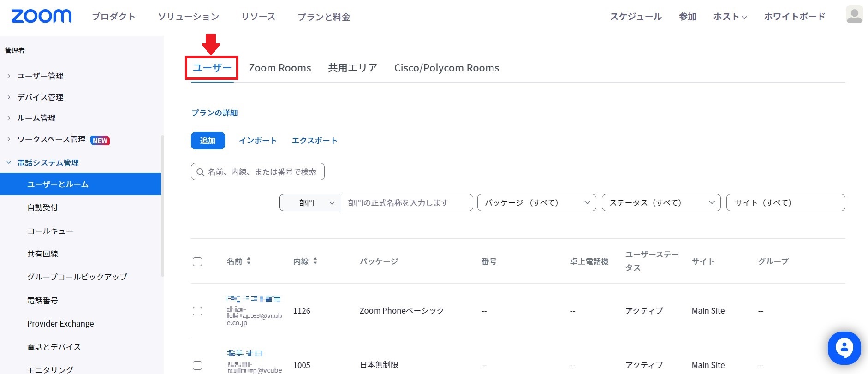
Task: Click the ユーザーステータス column header
Action: click(652, 261)
